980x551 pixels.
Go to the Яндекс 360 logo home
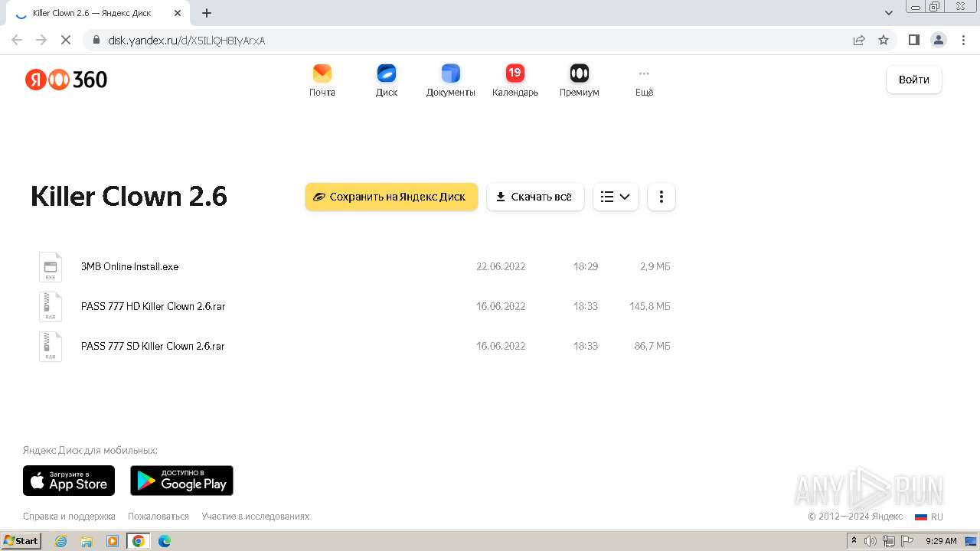(x=66, y=80)
